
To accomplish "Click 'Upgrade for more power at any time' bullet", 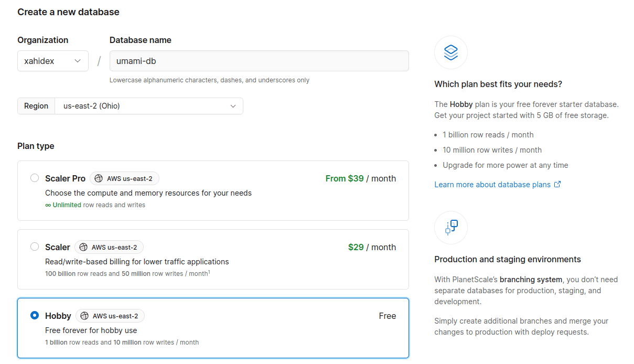I will click(x=506, y=165).
